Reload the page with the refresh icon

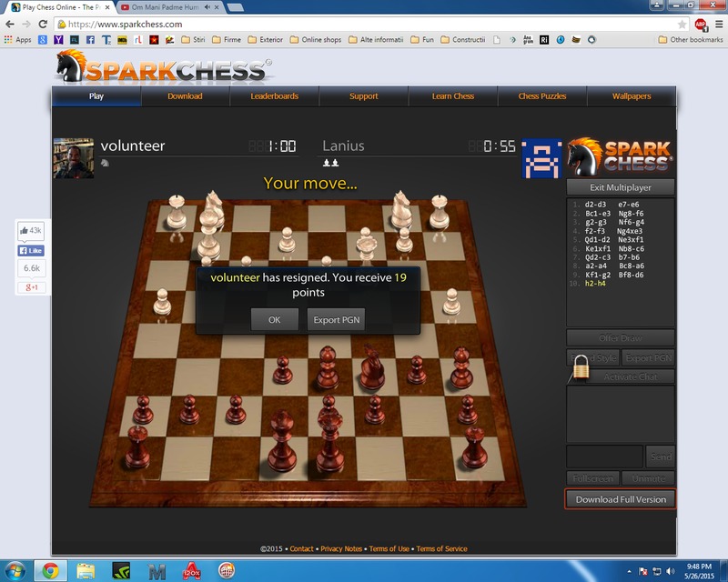[43, 25]
